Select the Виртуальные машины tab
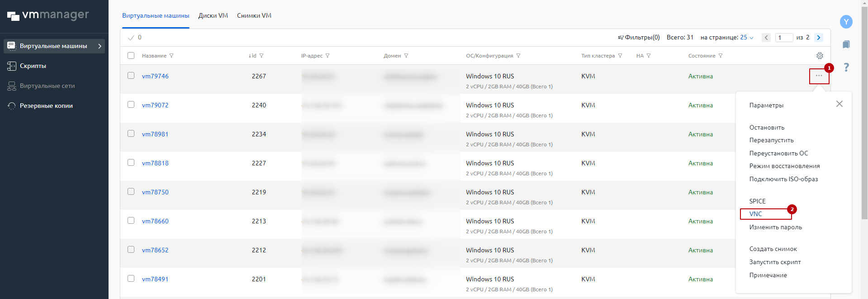 click(156, 15)
